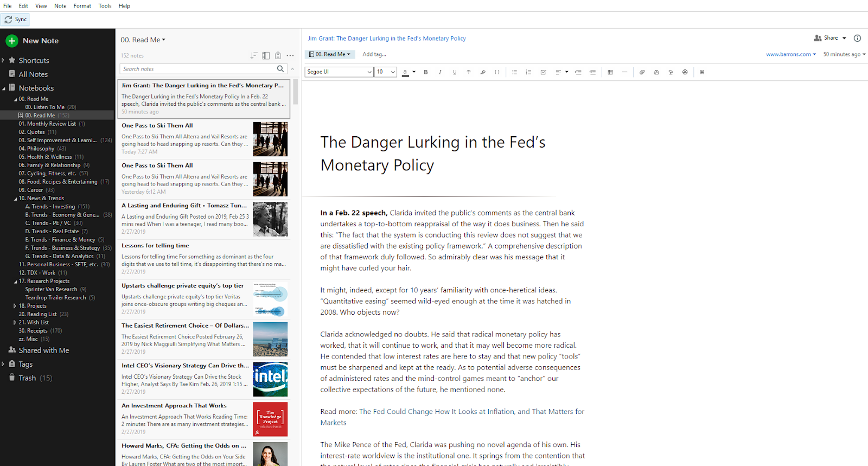This screenshot has height=466, width=868.
Task: Open the One Pass to Ski note from Yesterday
Action: pyautogui.click(x=204, y=178)
